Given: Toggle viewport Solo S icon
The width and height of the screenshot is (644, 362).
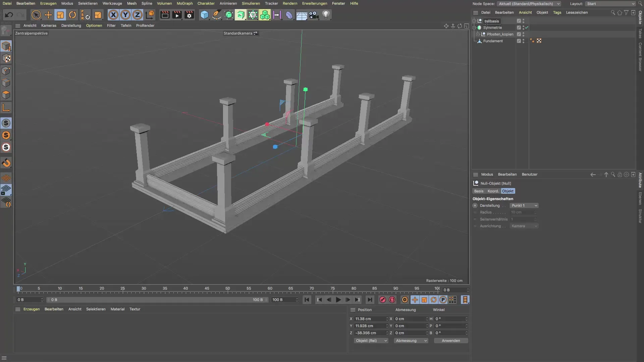Looking at the screenshot, I should pyautogui.click(x=6, y=123).
